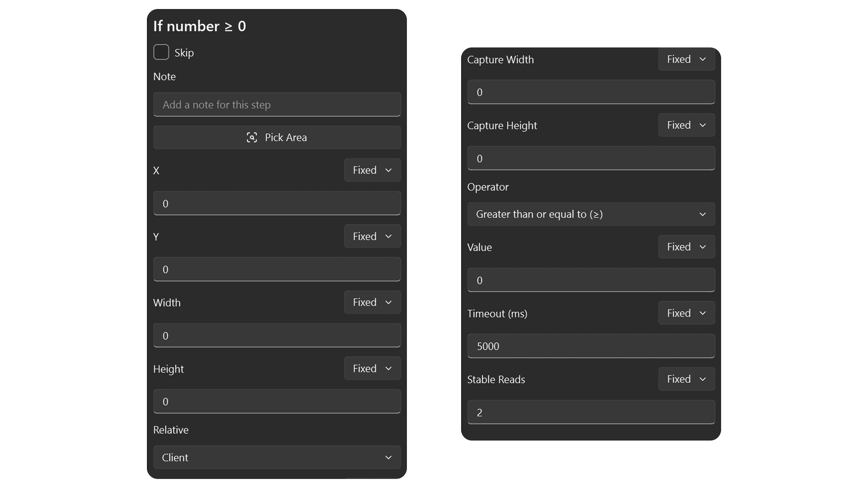Expand the Relative Client dropdown
The height and width of the screenshot is (488, 868).
click(x=277, y=457)
